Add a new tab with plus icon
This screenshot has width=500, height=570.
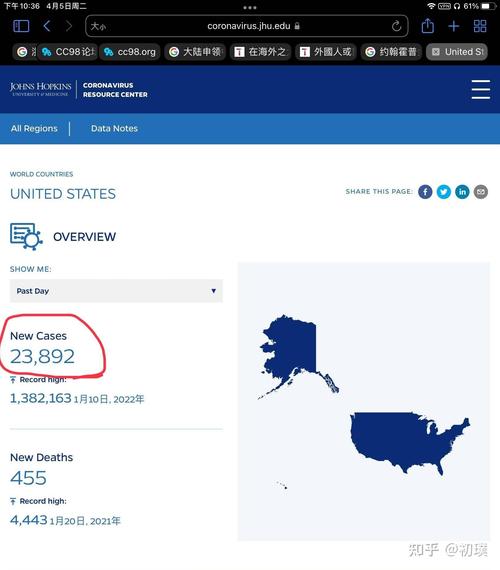[453, 26]
